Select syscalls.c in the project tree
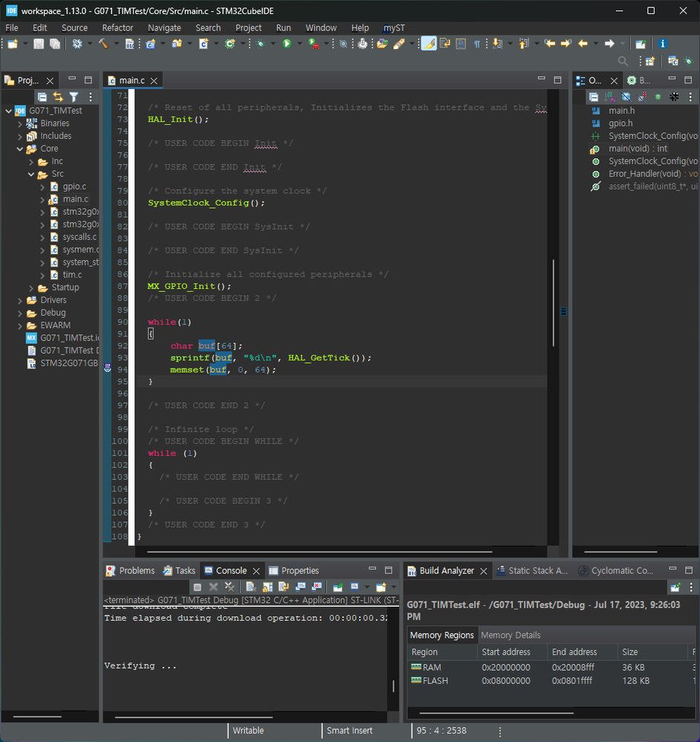This screenshot has height=742, width=700. 80,237
